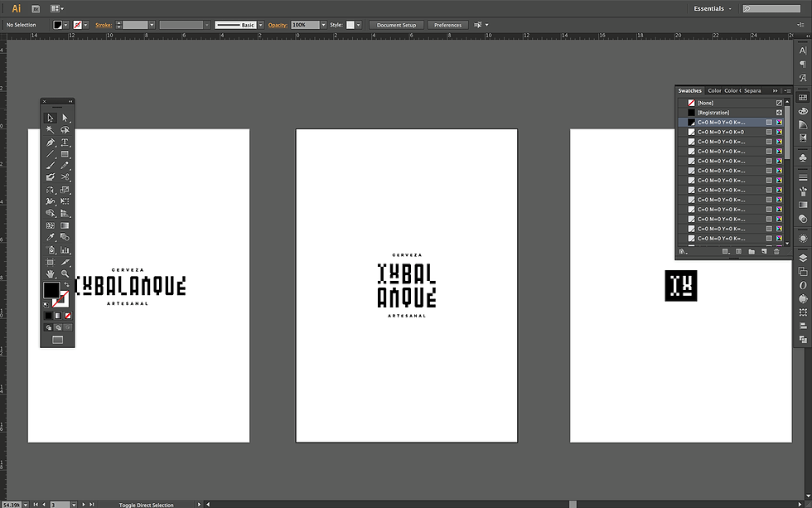The height and width of the screenshot is (508, 812).
Task: Open artboard navigation dropdown at bottom
Action: (x=74, y=505)
